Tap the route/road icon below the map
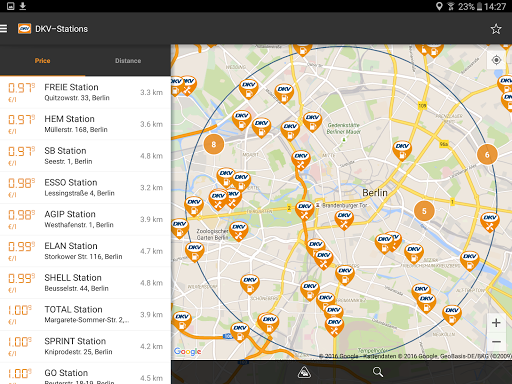 tap(304, 372)
